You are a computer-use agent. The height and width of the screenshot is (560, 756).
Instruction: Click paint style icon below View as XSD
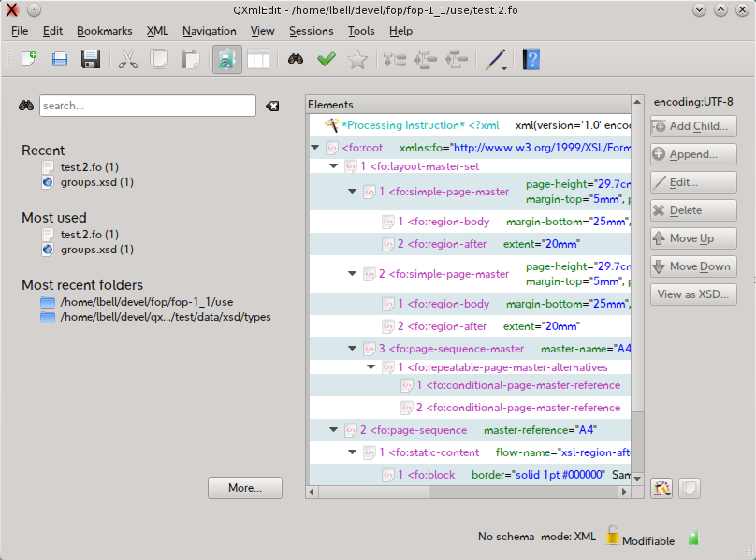click(x=661, y=488)
